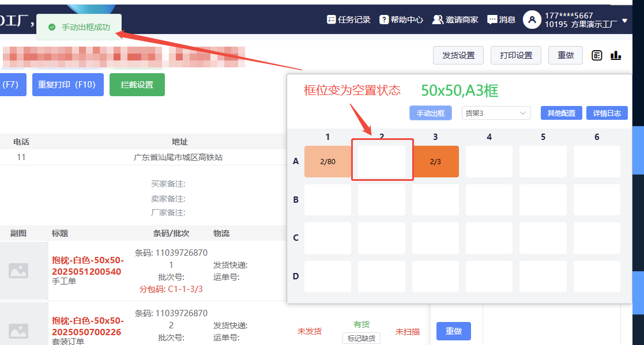Image resolution: width=644 pixels, height=345 pixels.
Task: Click 重复打印 (F10) button
Action: tap(68, 85)
